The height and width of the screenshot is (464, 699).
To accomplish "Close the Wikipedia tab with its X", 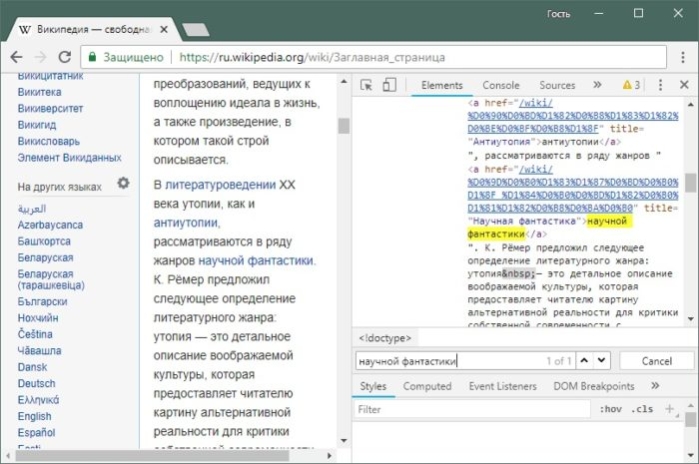I will click(164, 29).
